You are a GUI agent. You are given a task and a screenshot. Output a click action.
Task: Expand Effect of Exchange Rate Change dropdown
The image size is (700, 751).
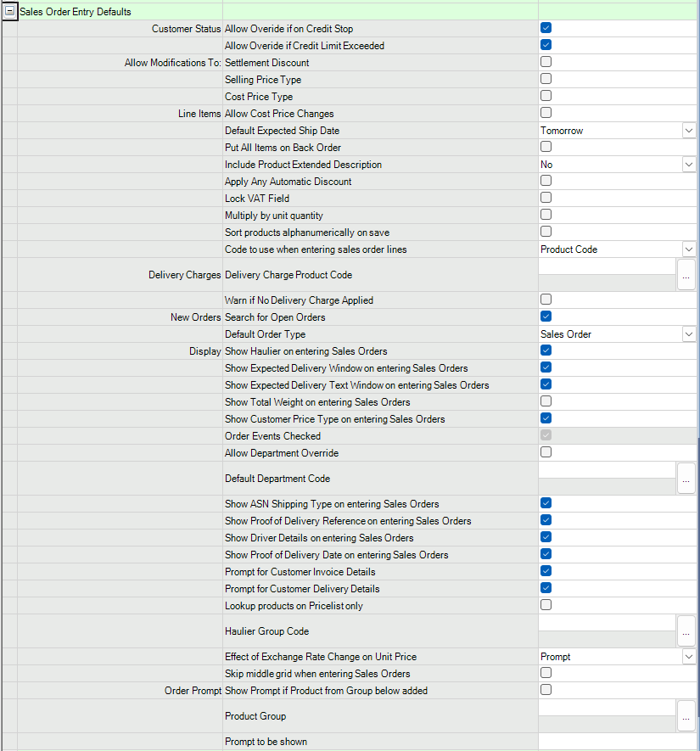pyautogui.click(x=688, y=657)
